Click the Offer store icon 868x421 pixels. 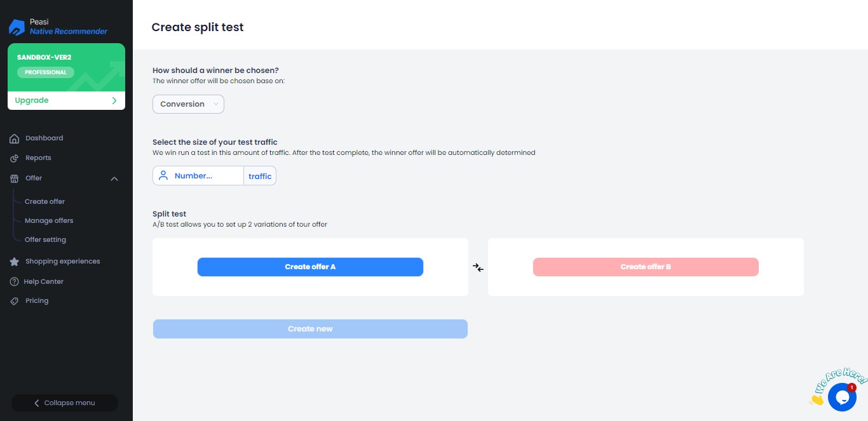(x=15, y=178)
